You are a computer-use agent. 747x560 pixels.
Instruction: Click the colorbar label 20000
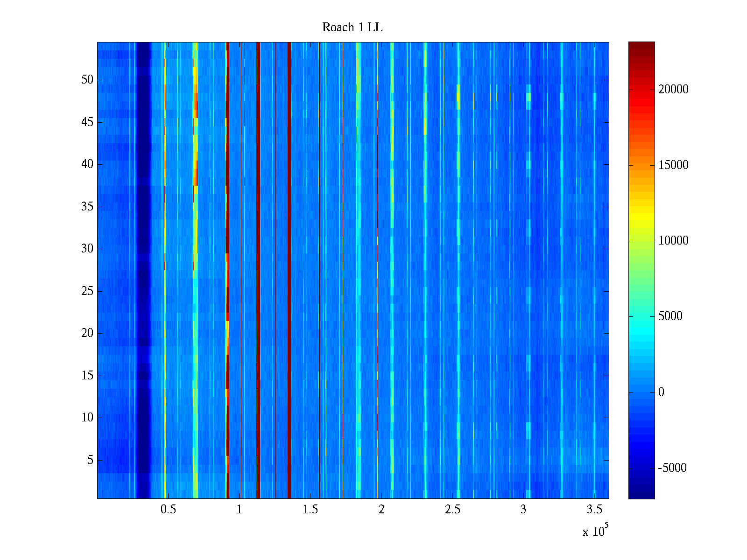click(673, 90)
